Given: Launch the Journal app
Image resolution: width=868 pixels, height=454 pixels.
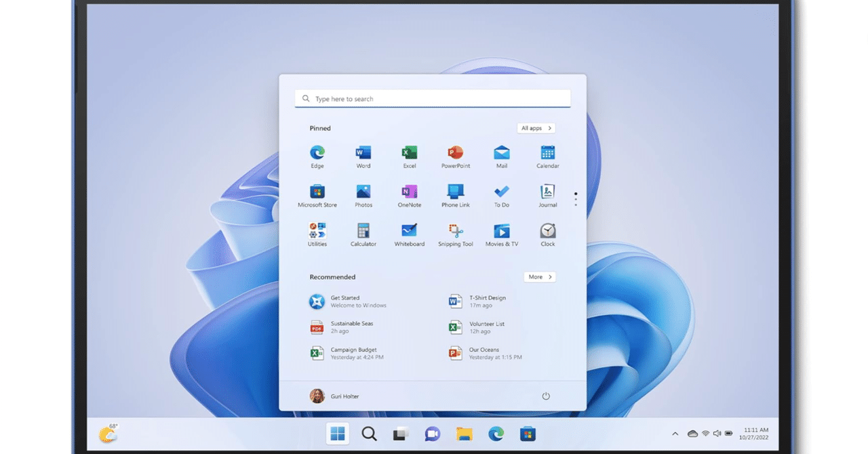Looking at the screenshot, I should [548, 196].
